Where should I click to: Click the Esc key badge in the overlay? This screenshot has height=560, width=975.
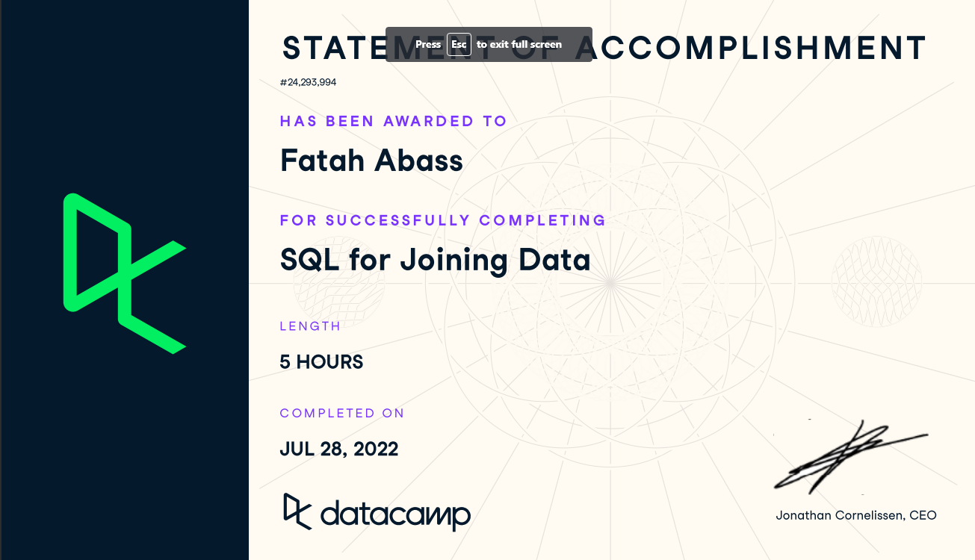459,44
